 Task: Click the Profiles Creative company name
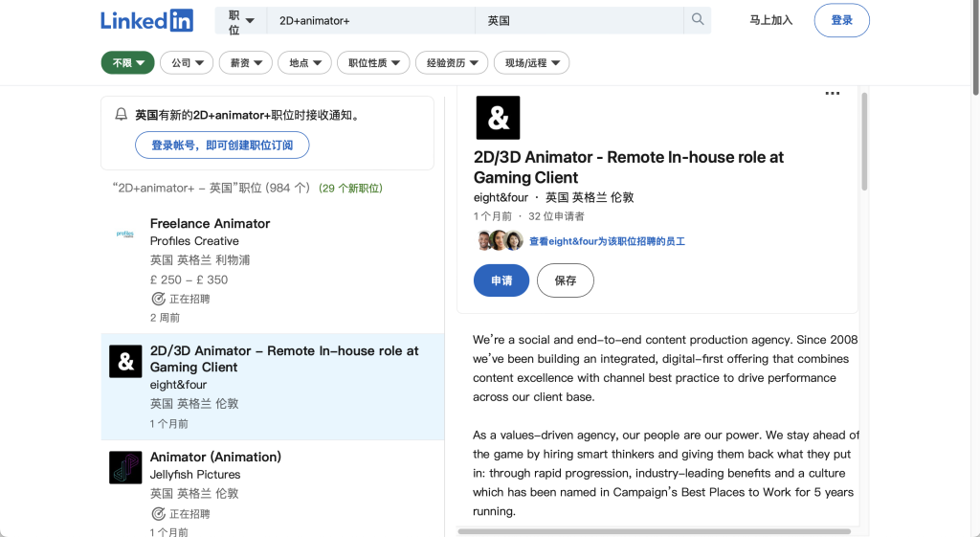pos(194,240)
